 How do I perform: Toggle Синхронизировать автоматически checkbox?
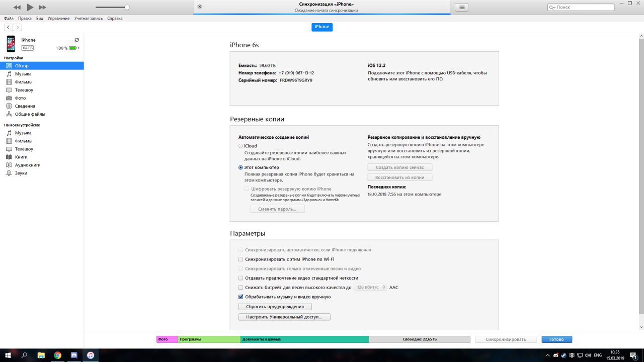click(x=240, y=250)
